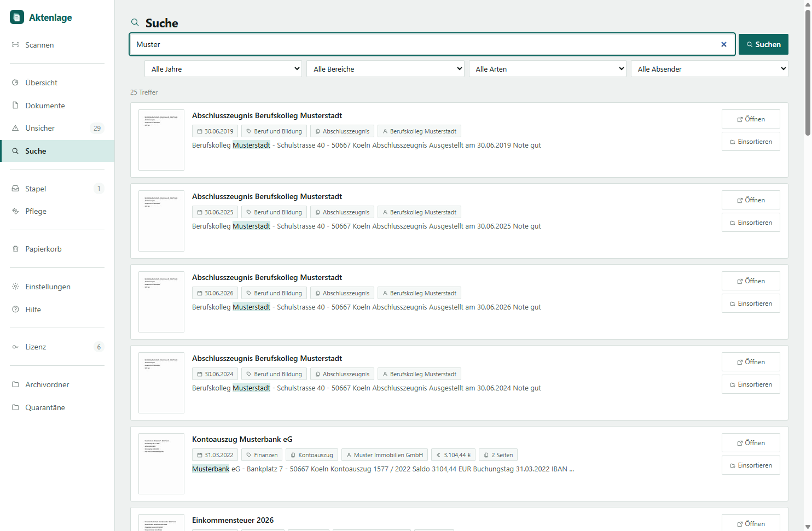The image size is (812, 531).
Task: Expand the Alle Arten dropdown
Action: [x=548, y=69]
